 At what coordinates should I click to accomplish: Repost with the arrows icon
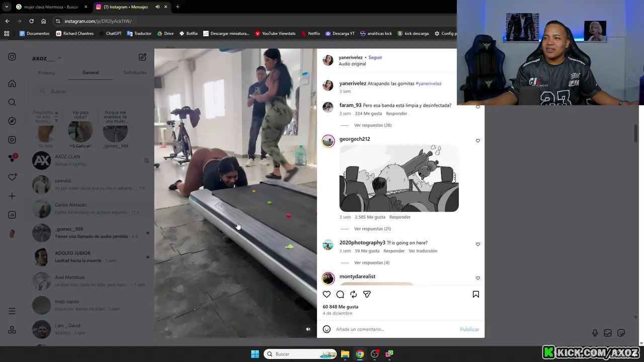tap(354, 294)
